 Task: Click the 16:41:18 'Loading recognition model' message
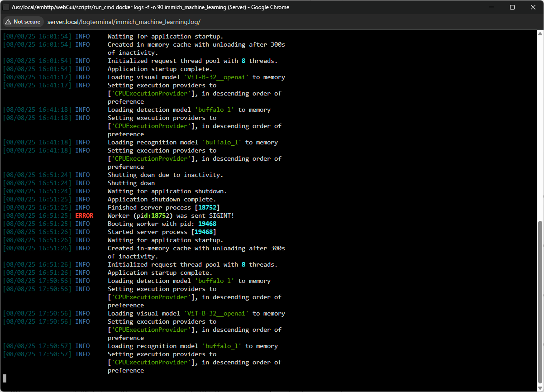coord(193,142)
